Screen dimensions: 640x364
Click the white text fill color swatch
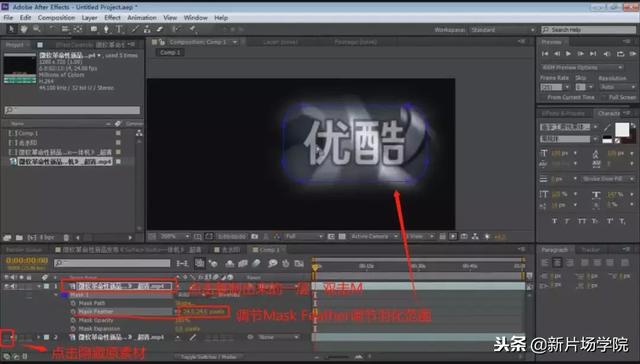(x=622, y=129)
